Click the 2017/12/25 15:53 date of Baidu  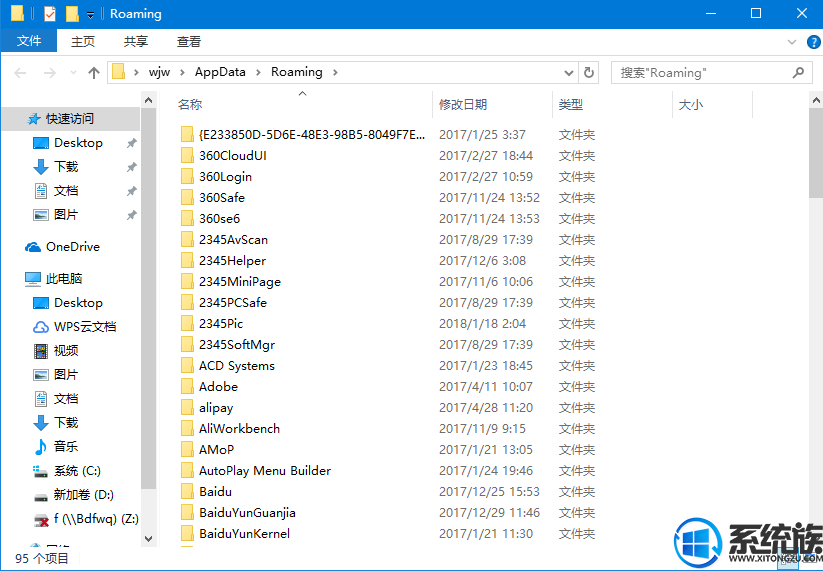click(x=489, y=492)
